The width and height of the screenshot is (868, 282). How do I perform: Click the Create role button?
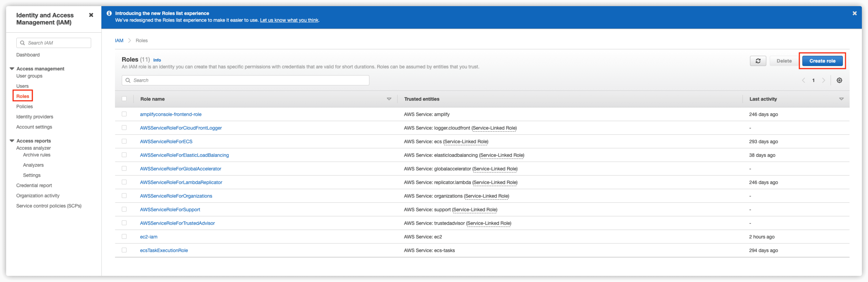tap(822, 61)
